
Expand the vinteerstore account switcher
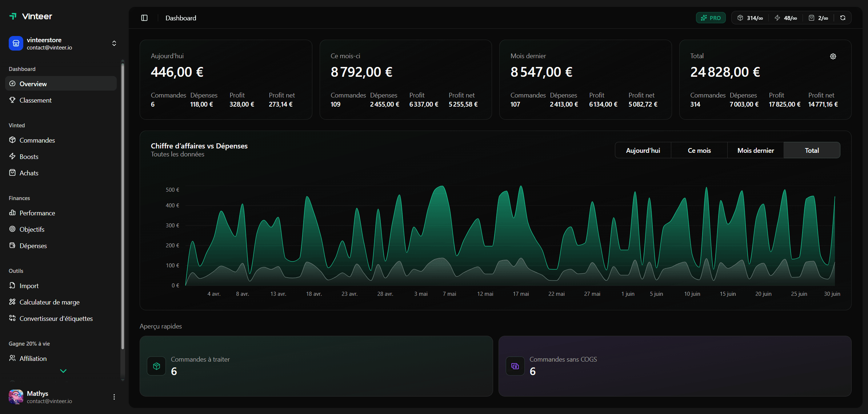(114, 43)
